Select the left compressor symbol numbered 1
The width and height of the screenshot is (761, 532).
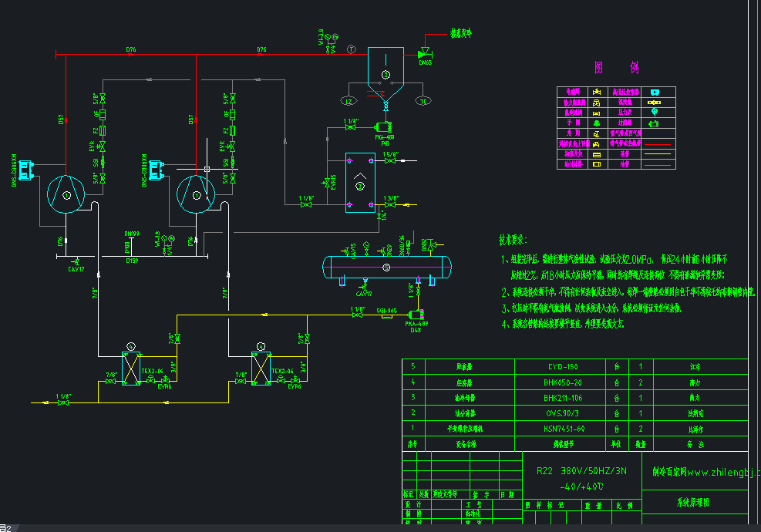66,194
